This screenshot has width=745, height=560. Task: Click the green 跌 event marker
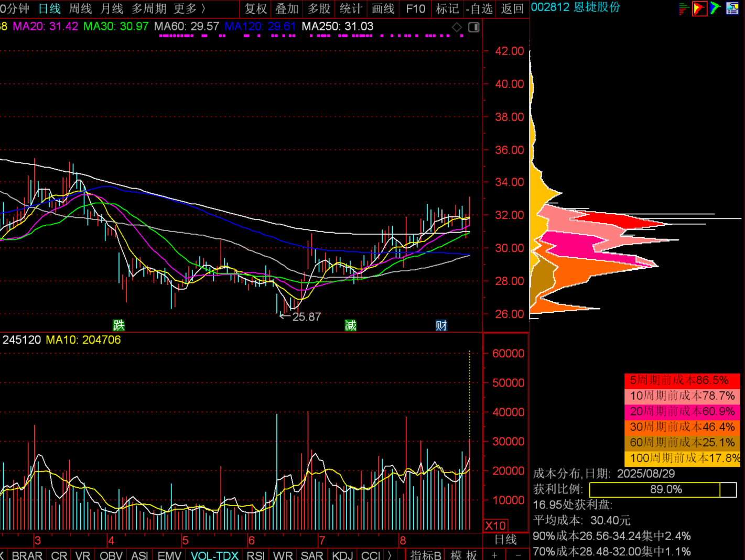tap(119, 325)
